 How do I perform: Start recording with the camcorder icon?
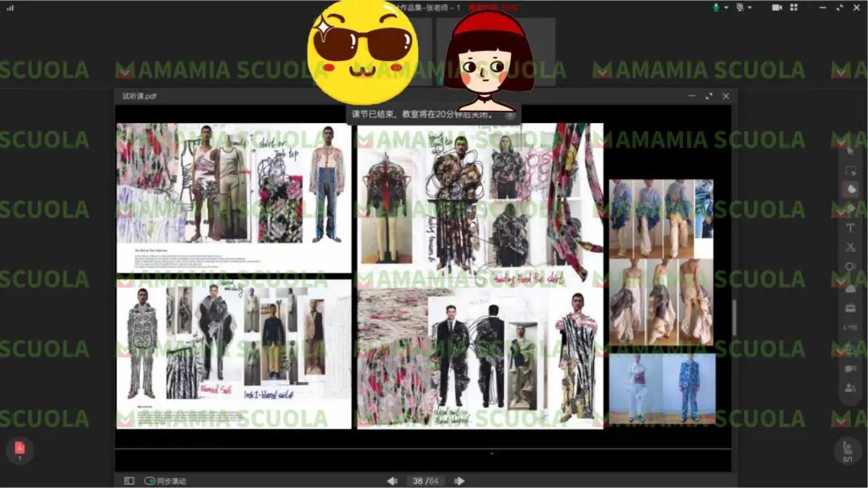tap(777, 7)
